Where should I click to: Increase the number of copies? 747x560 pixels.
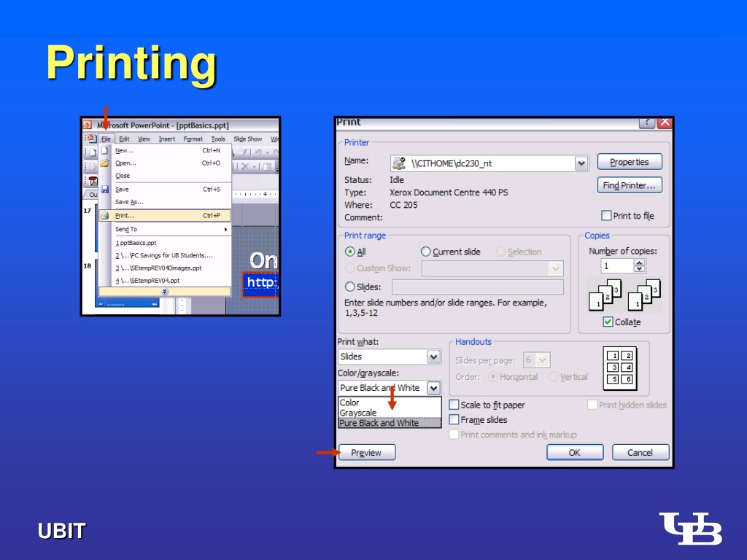[639, 262]
